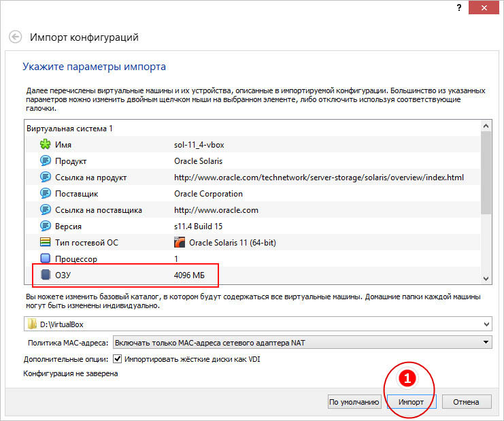Viewport: 504px width, 421px height.
Task: Click the RAM chip icon beside ОЗУ
Action: tap(46, 275)
